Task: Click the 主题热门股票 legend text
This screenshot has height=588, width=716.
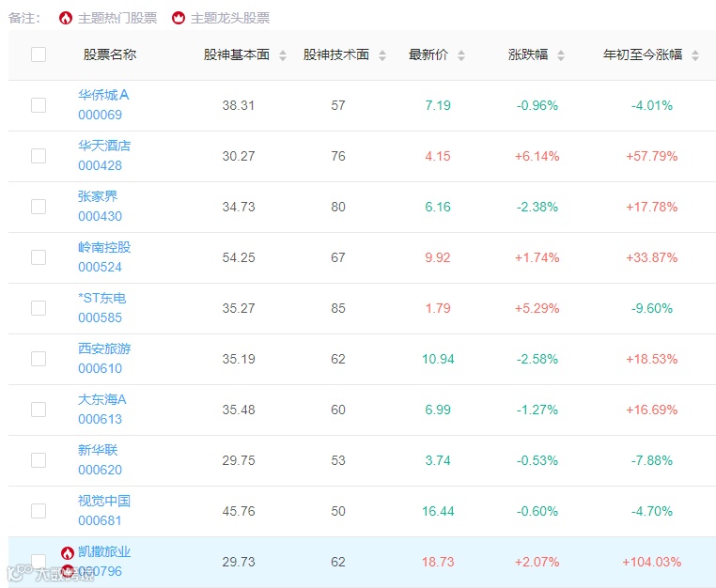Action: pos(117,18)
